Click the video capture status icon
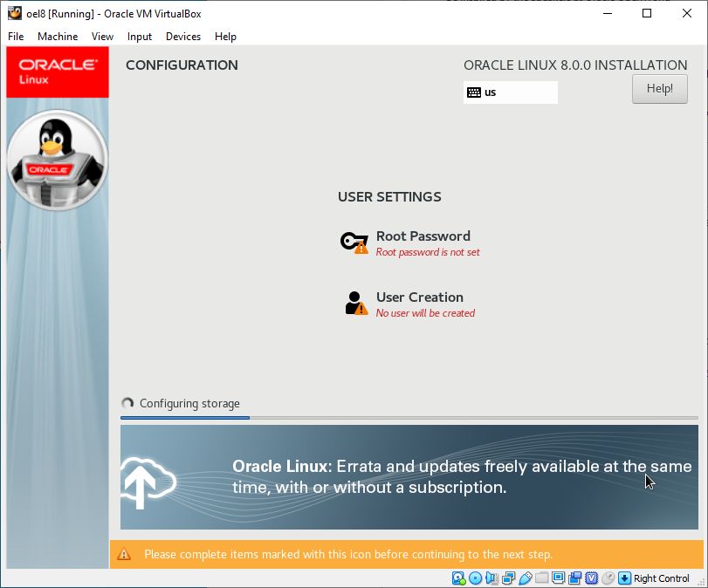Image resolution: width=708 pixels, height=588 pixels. pos(575,578)
